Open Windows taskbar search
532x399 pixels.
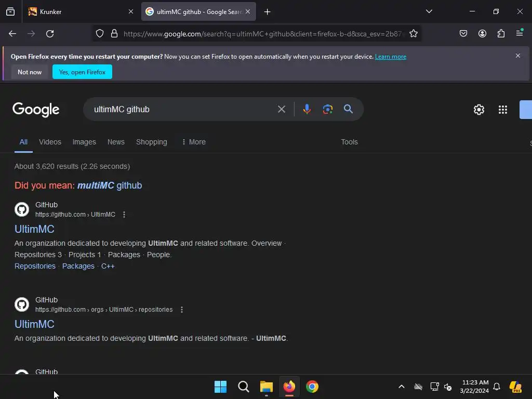(243, 387)
